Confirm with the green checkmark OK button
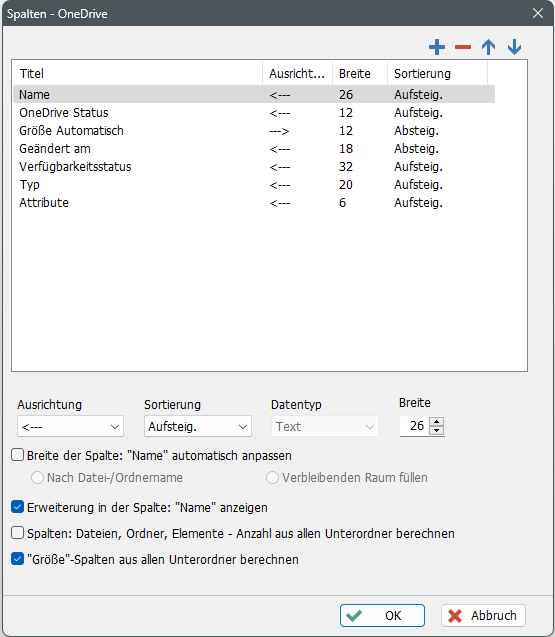 pyautogui.click(x=382, y=615)
